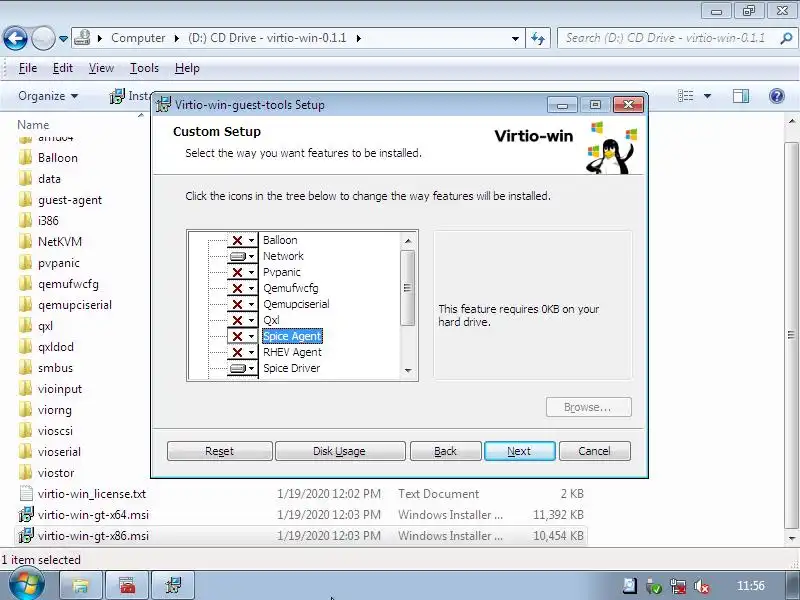Click the search magnifier icon

(x=786, y=38)
